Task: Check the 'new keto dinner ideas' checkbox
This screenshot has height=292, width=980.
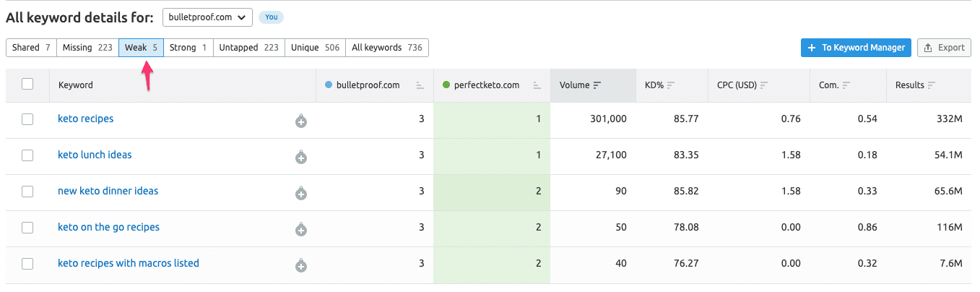Action: [27, 192]
